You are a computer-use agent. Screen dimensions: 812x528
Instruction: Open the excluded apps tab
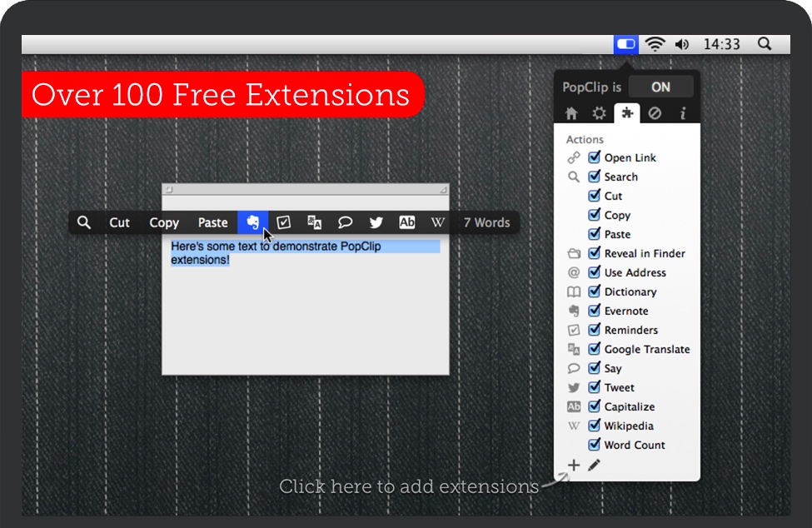pos(655,113)
